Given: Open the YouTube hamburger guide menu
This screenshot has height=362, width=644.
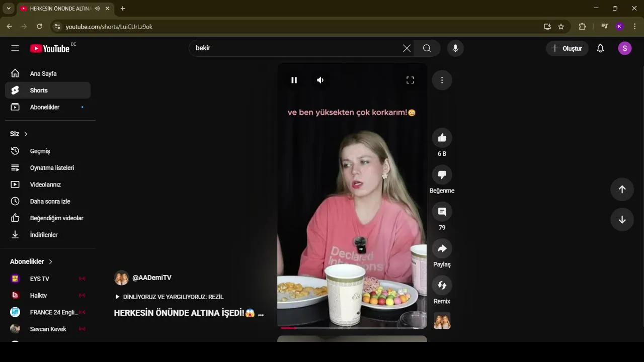Looking at the screenshot, I should click(15, 48).
